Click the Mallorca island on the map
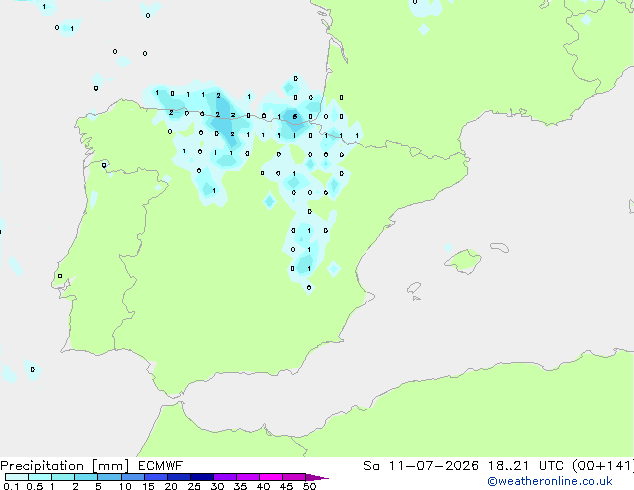The width and height of the screenshot is (634, 490). click(x=464, y=261)
